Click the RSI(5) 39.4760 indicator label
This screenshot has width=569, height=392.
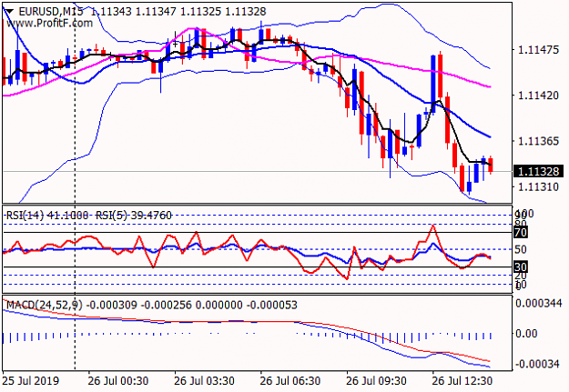click(133, 216)
